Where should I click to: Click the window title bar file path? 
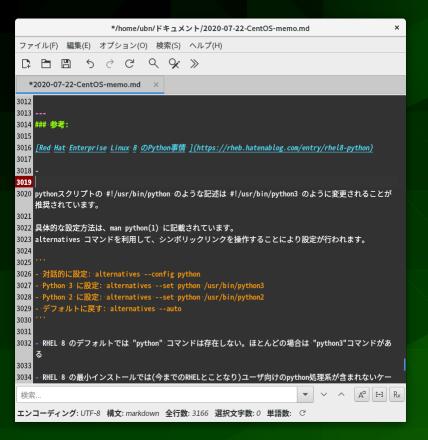click(x=210, y=28)
